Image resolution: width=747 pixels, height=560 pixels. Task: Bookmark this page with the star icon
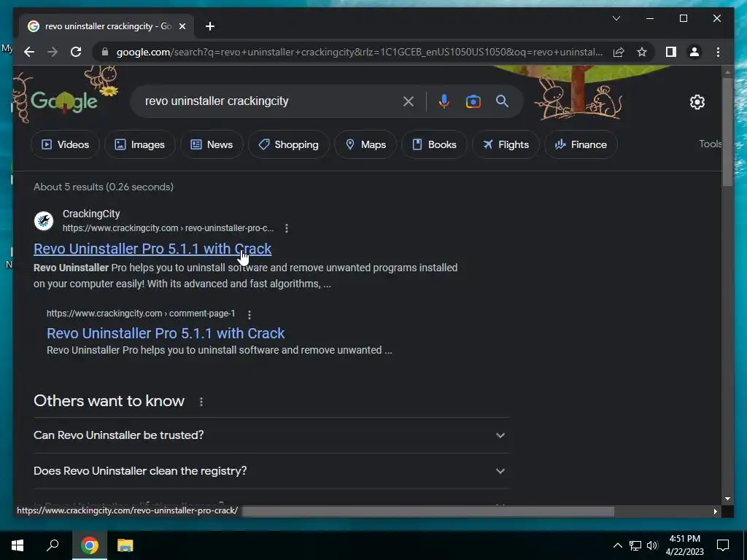(x=642, y=52)
